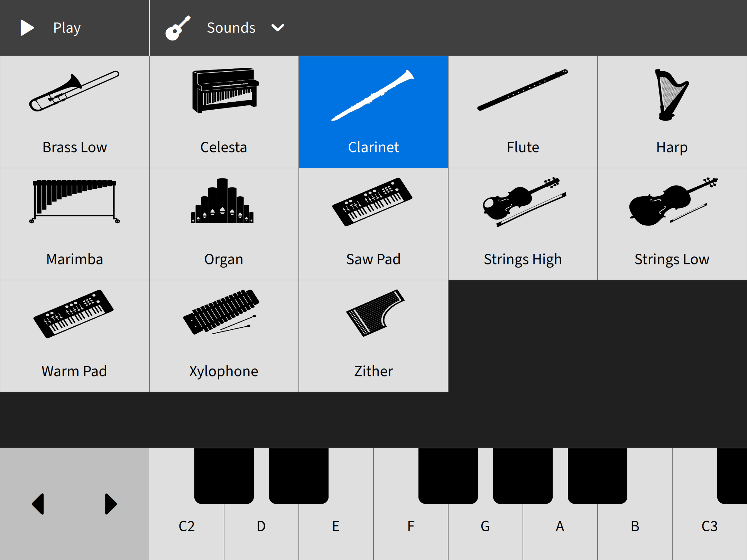Click the selected Clarinet tile
Image resolution: width=747 pixels, height=560 pixels.
[x=373, y=112]
